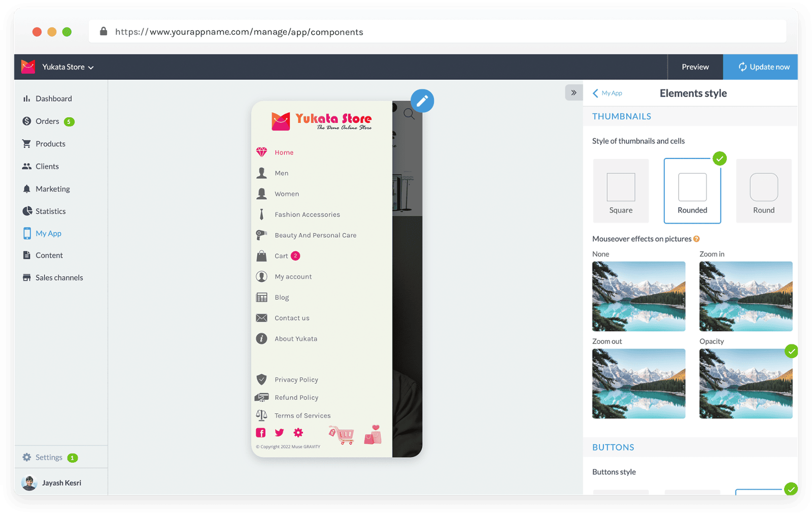Open the Preview button
Image resolution: width=812 pixels, height=515 pixels.
tap(695, 67)
